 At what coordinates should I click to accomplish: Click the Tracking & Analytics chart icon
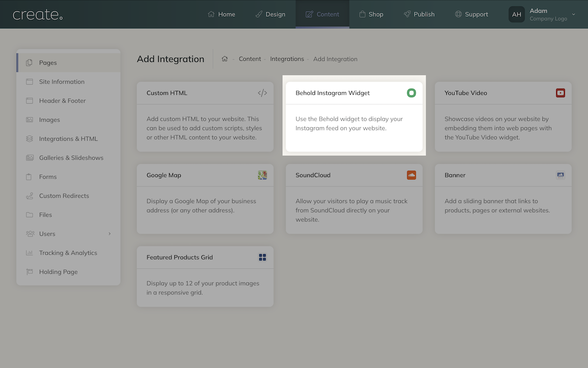[29, 253]
